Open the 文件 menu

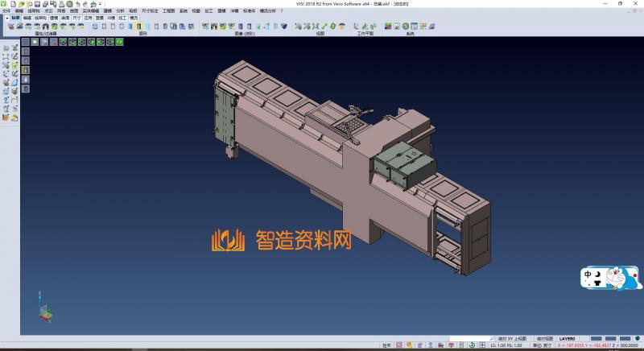tap(6, 11)
